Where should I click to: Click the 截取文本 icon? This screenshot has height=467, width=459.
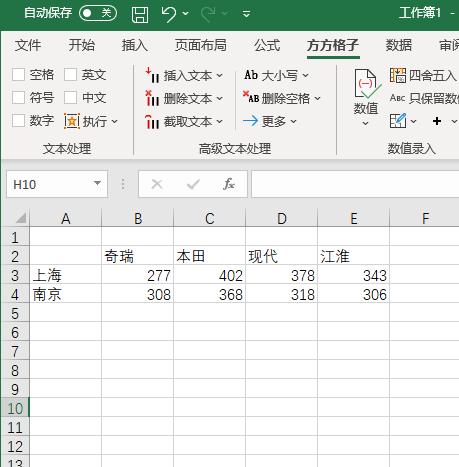point(152,122)
